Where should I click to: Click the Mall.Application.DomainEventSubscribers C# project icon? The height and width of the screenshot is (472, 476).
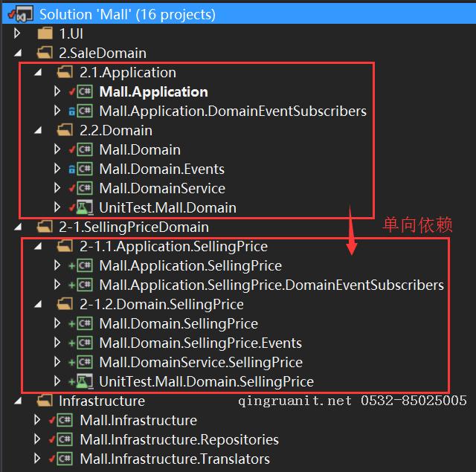tap(85, 111)
